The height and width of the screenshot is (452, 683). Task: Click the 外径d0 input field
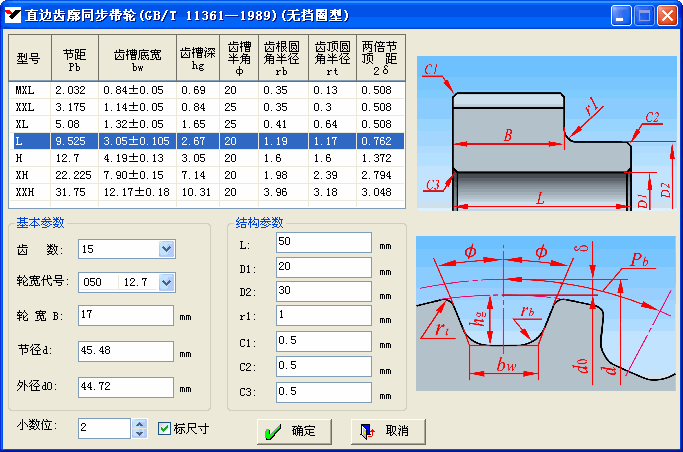(x=126, y=387)
